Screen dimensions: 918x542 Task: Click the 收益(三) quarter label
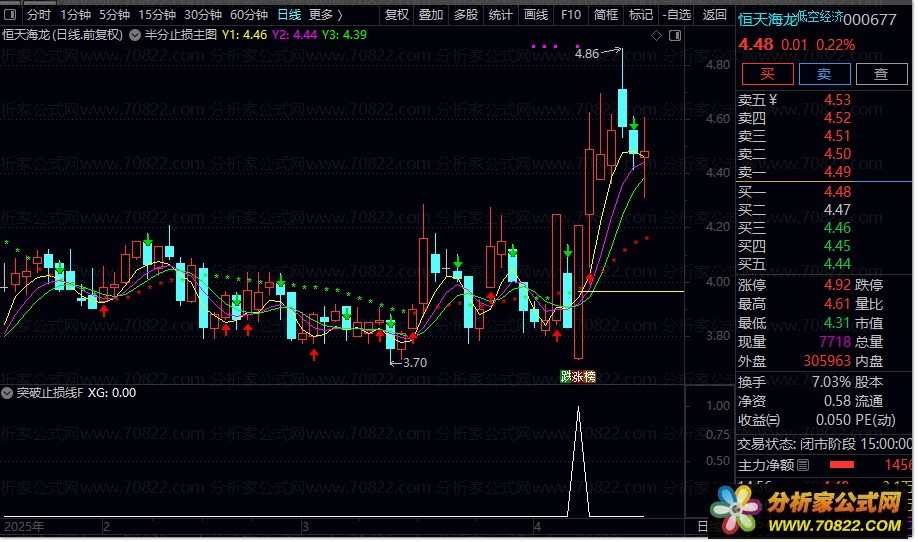pyautogui.click(x=759, y=421)
